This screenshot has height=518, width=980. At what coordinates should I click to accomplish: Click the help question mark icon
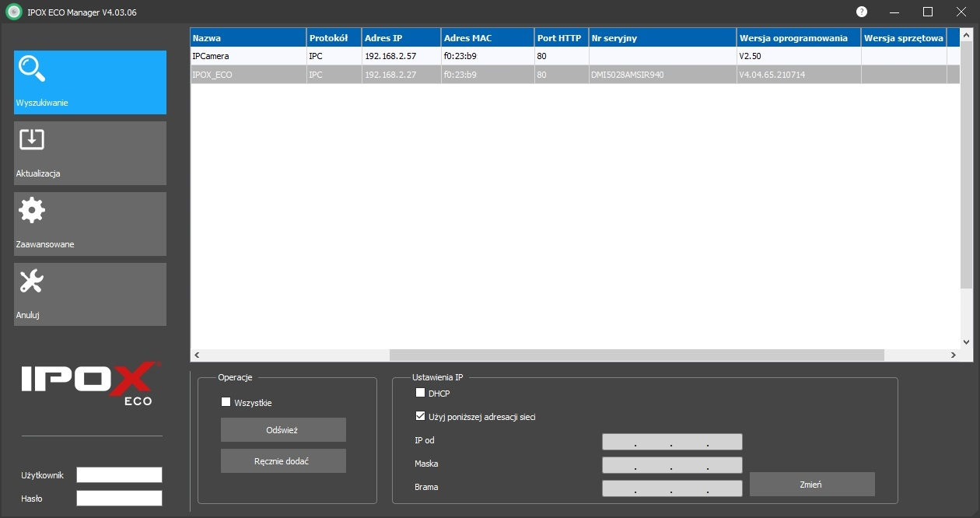click(x=862, y=12)
